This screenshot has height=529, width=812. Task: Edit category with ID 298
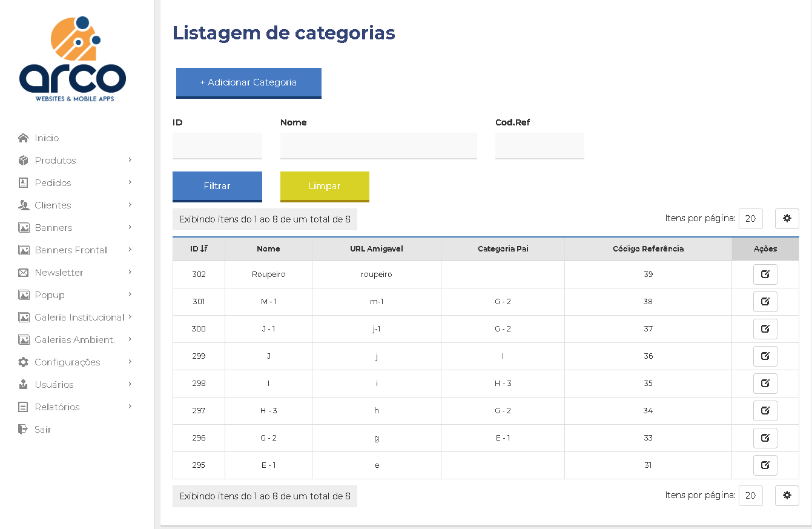(x=765, y=384)
